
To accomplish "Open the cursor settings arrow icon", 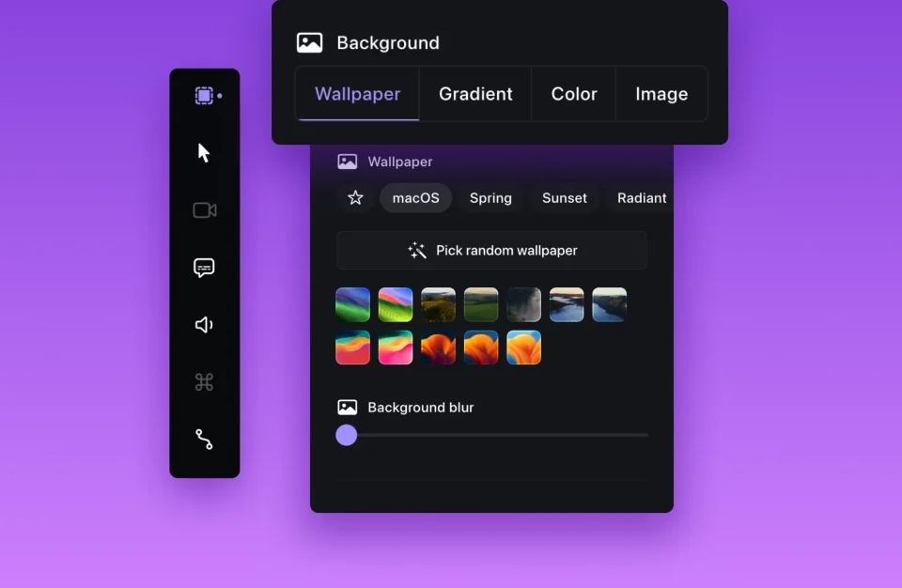I will pyautogui.click(x=204, y=153).
